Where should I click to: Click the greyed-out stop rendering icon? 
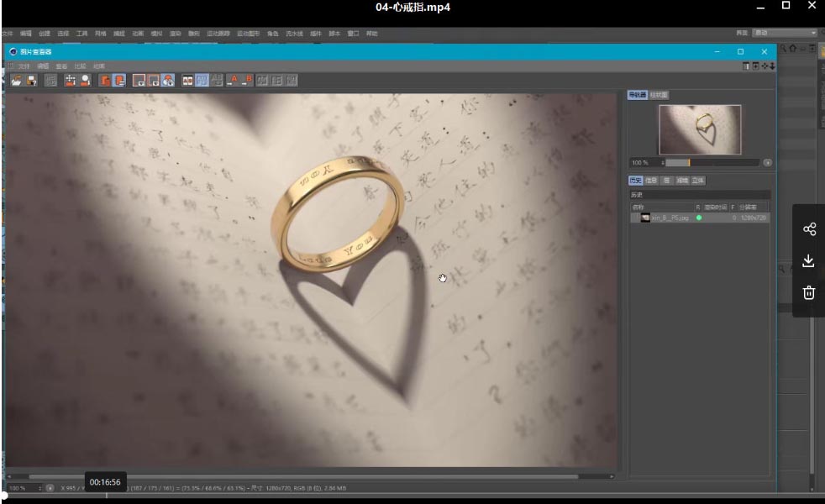click(x=50, y=81)
